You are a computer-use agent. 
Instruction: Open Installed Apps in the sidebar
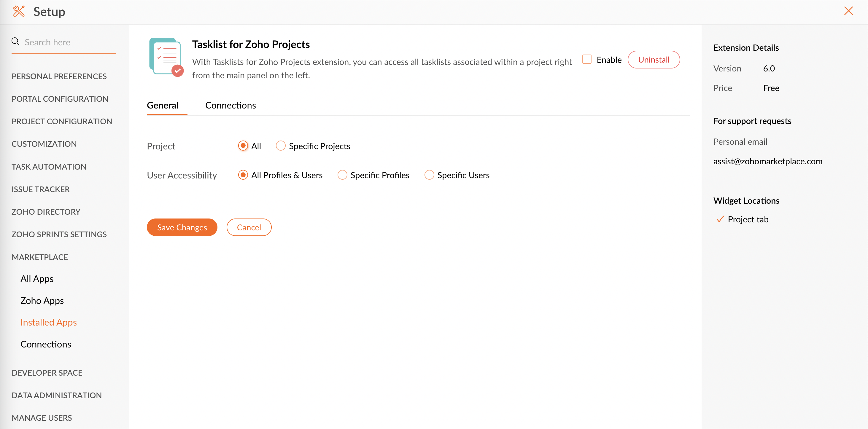49,322
